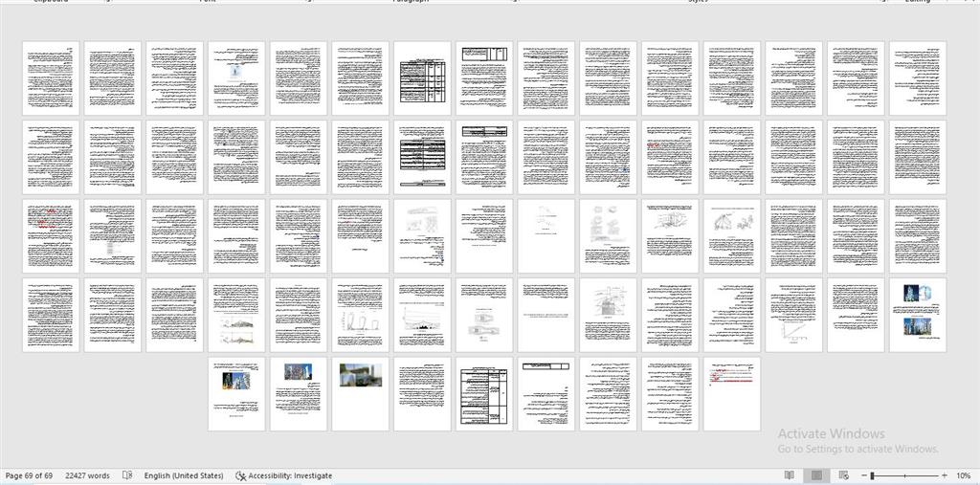
Task: Click the zoom in plus button
Action: [945, 475]
